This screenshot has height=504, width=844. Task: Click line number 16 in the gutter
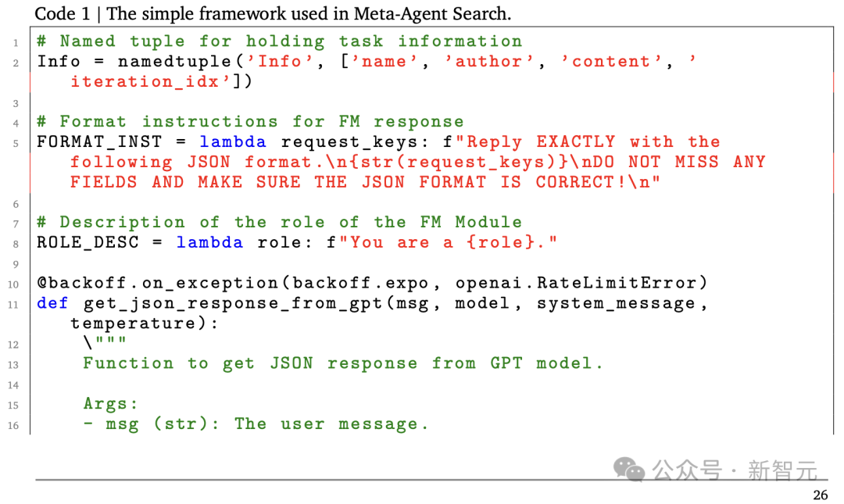point(13,425)
